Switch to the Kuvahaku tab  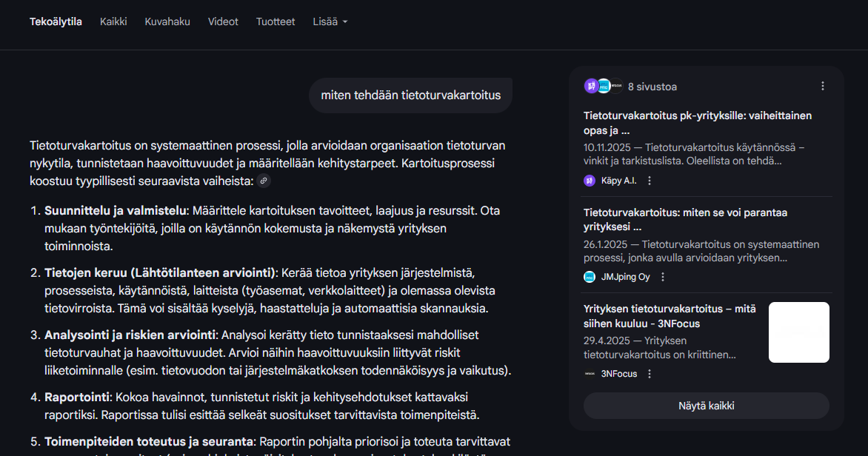tap(167, 21)
